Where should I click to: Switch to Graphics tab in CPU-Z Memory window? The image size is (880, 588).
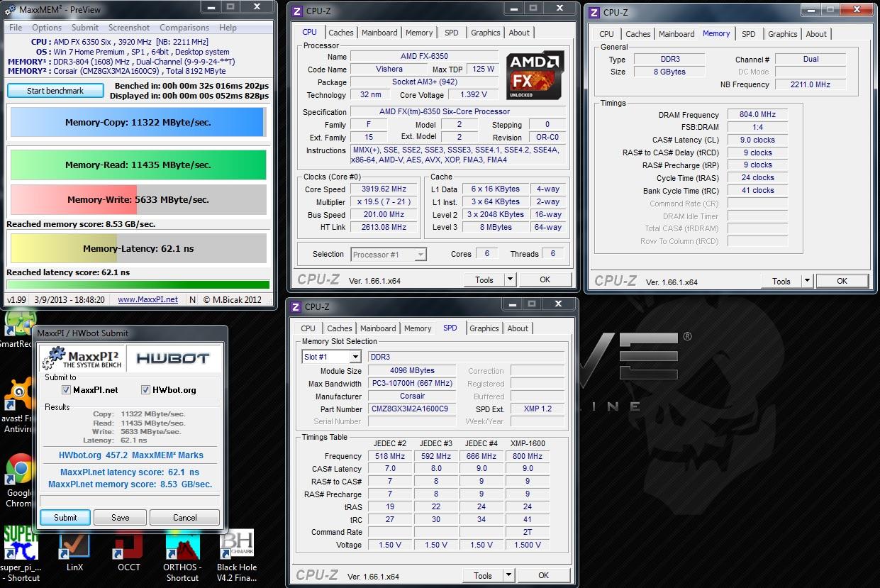coord(783,34)
